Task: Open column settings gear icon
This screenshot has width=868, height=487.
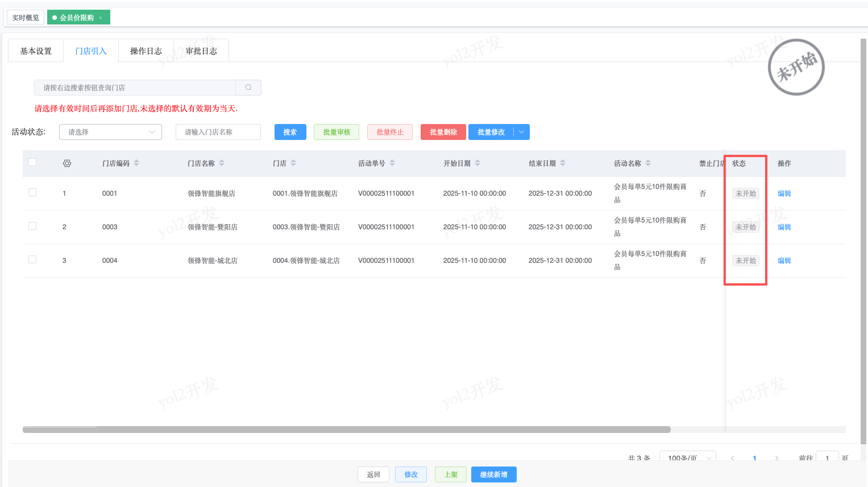Action: (x=67, y=163)
